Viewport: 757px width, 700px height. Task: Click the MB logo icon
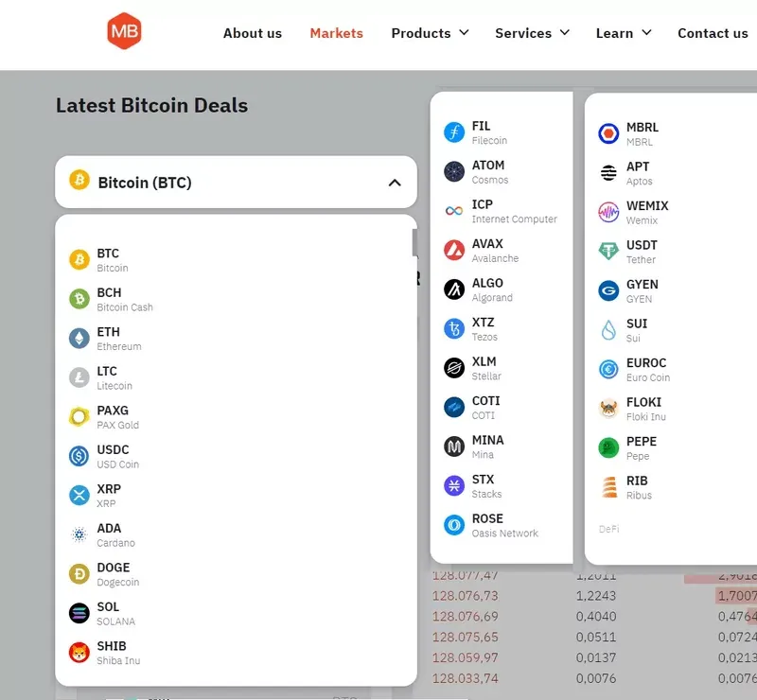[x=124, y=31]
